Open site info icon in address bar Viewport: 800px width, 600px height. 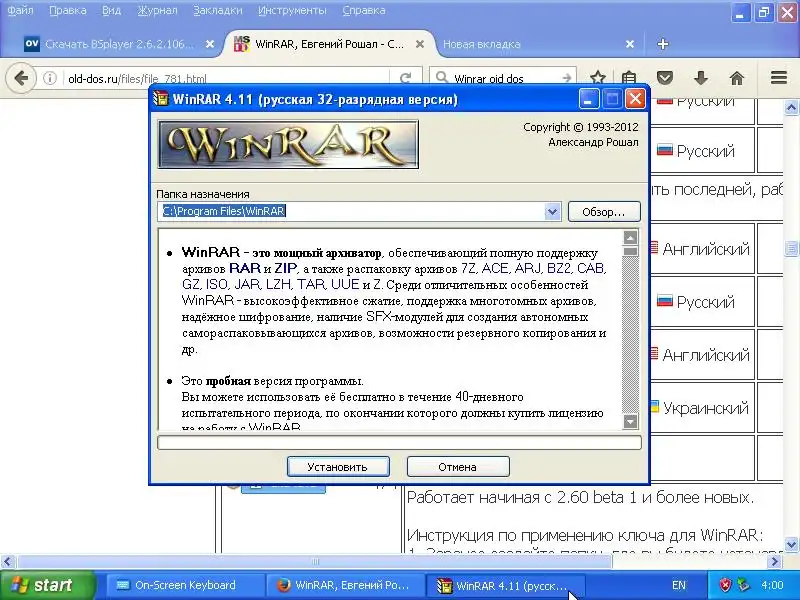49,78
